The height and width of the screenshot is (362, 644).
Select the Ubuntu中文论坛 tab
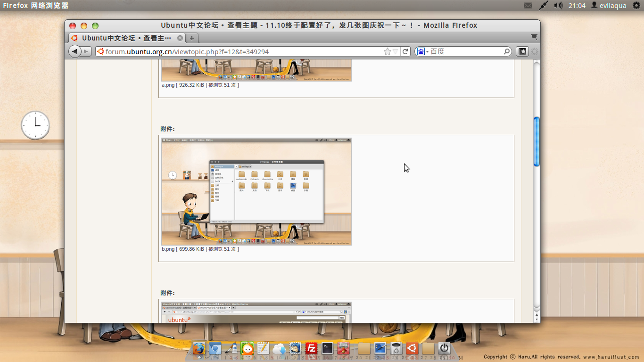127,38
